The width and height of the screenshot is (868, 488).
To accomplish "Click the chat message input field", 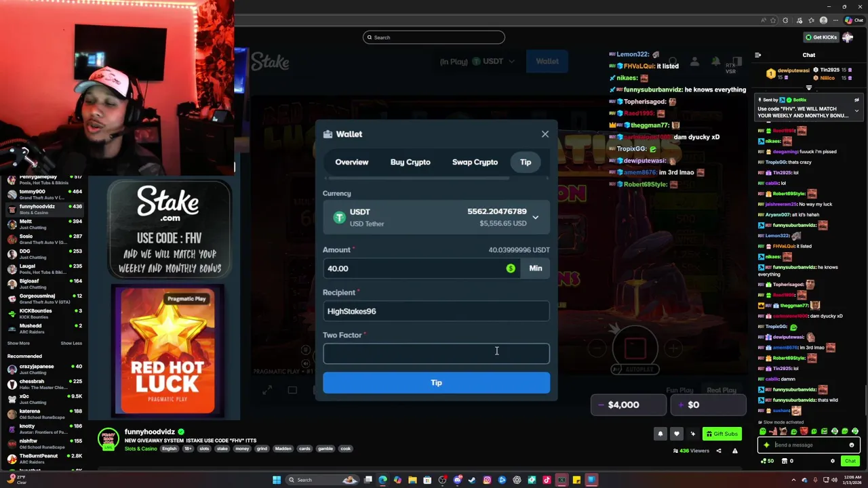I will pyautogui.click(x=809, y=445).
